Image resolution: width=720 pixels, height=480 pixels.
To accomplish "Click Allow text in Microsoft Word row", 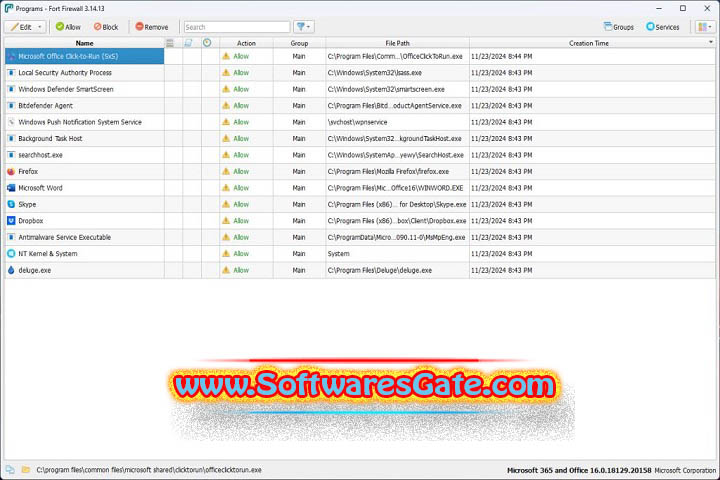I will click(x=241, y=188).
